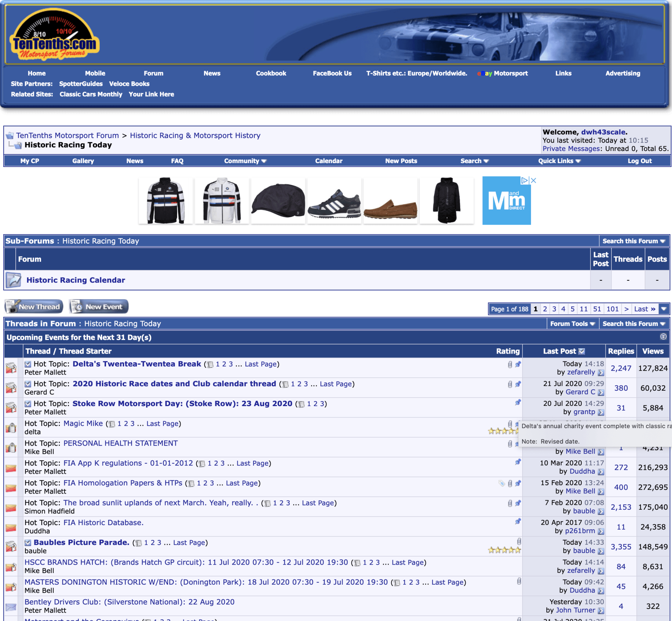The image size is (672, 621).
Task: Open the Private Messages link
Action: (571, 149)
